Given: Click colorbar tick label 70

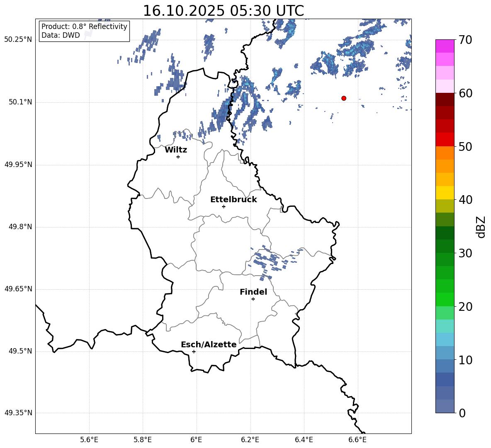Looking at the screenshot, I should pos(466,40).
